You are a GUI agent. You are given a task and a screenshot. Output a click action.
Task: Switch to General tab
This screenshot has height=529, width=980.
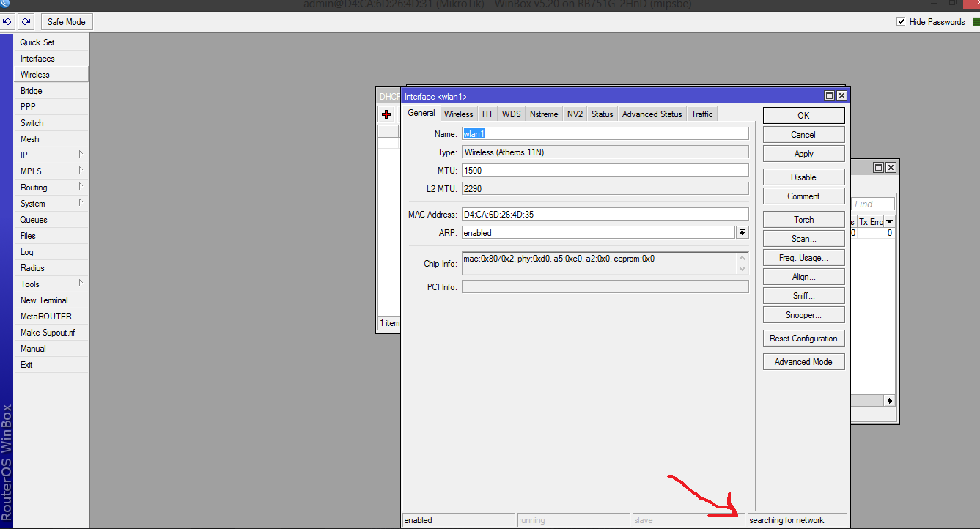(421, 113)
